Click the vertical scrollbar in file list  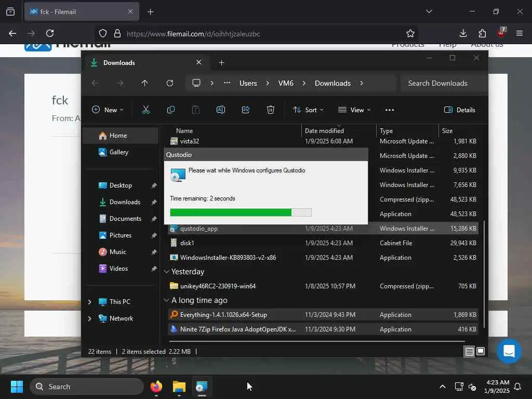click(484, 274)
